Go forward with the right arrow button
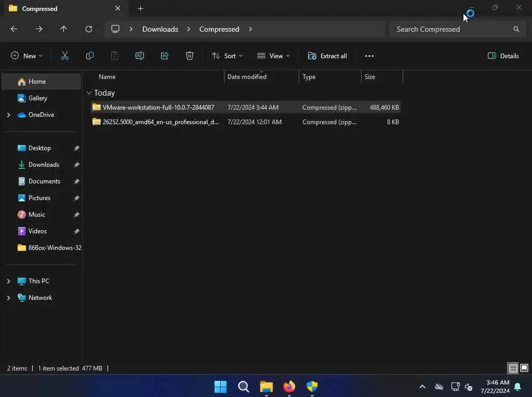 coord(39,29)
